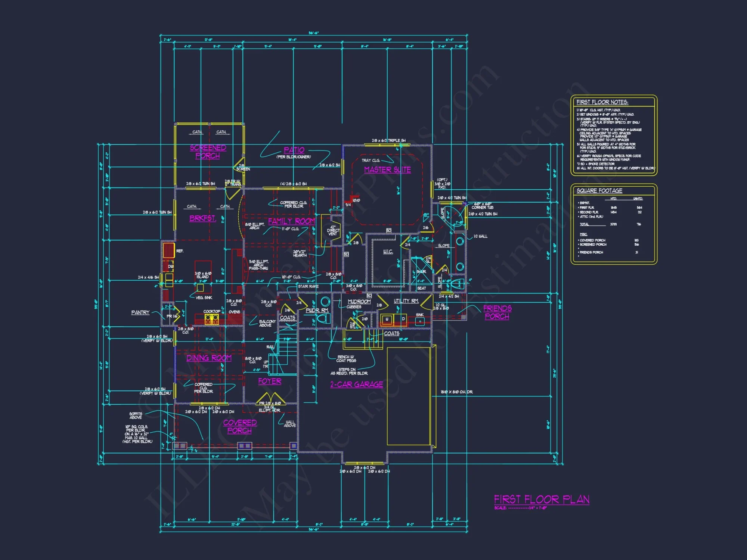Click the toilet fixture in PWDR RM
Screen dimensions: 747x560
[324, 318]
